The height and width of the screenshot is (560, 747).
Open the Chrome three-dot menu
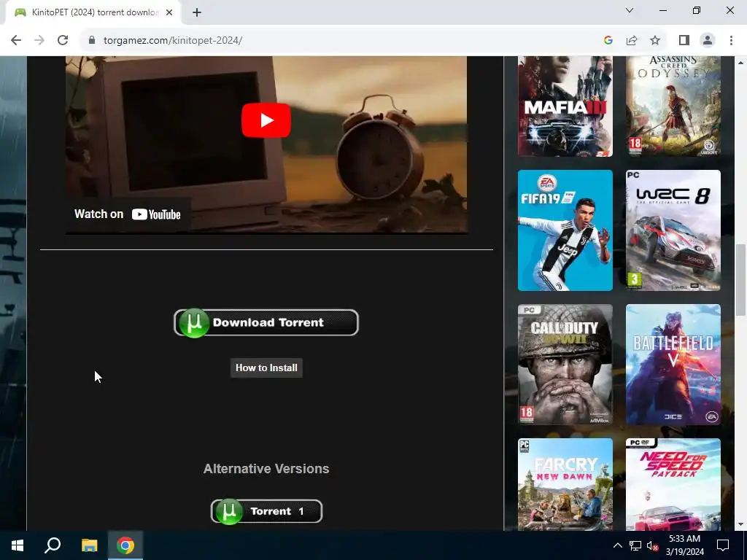(x=731, y=41)
